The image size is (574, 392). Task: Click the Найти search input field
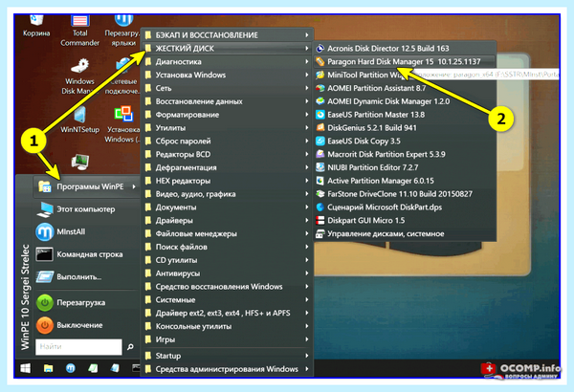point(78,347)
